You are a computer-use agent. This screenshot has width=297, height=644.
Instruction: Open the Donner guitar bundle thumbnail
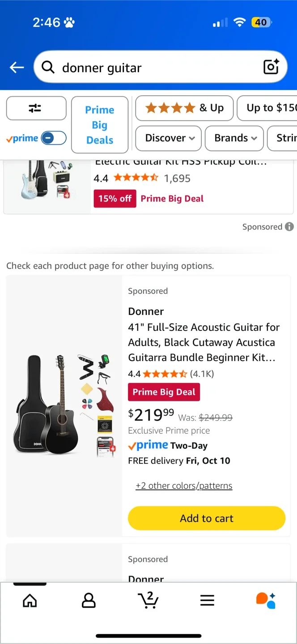pyautogui.click(x=64, y=406)
